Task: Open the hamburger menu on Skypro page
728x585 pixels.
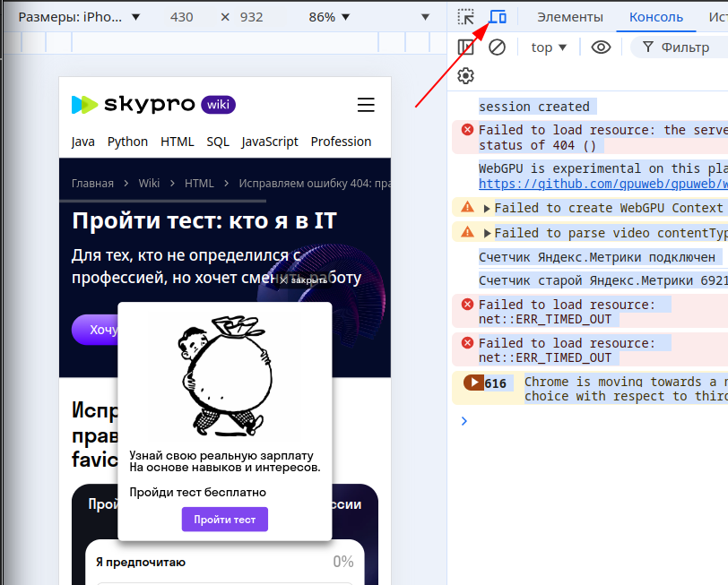Action: pyautogui.click(x=366, y=105)
